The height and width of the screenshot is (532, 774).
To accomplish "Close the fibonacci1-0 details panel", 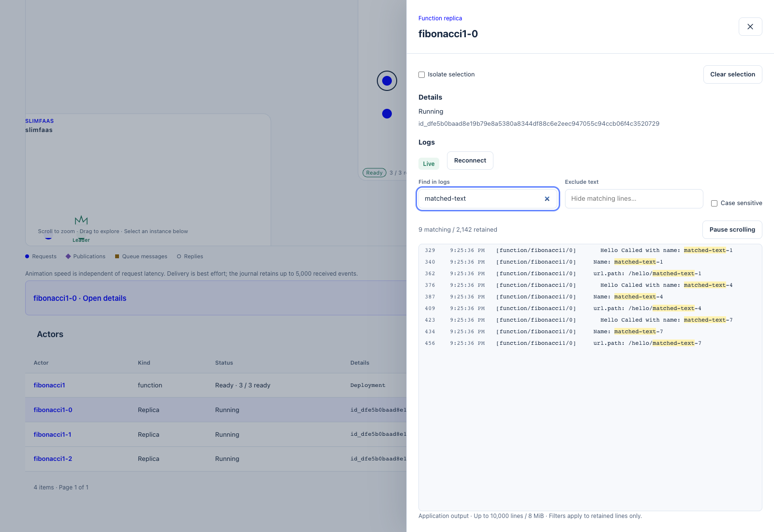I will pos(750,27).
